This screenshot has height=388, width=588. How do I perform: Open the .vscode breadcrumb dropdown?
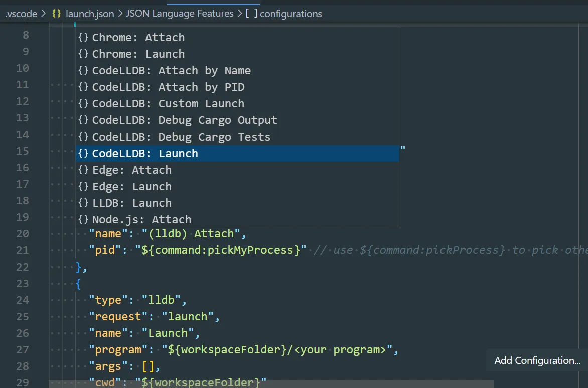coord(20,14)
